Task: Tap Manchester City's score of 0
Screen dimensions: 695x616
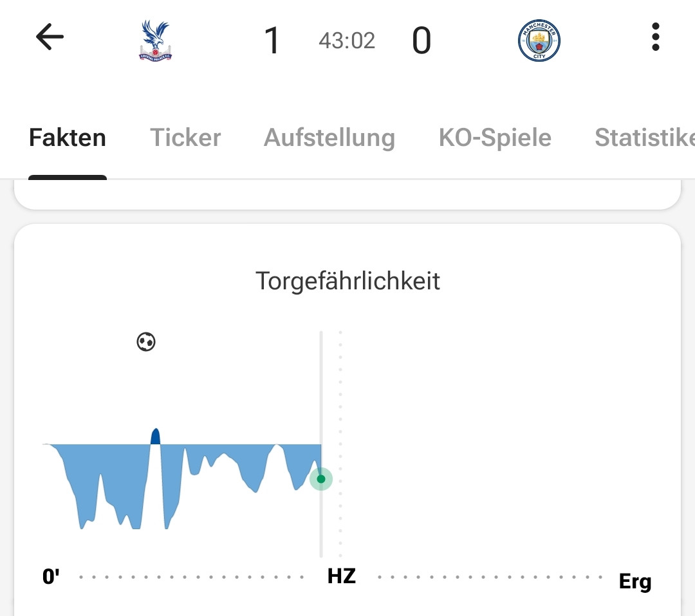Action: [421, 41]
